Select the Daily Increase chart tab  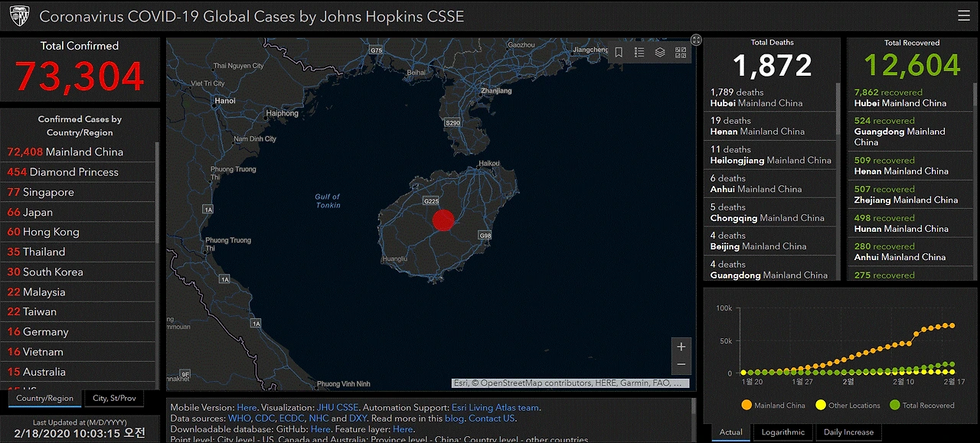pos(848,432)
